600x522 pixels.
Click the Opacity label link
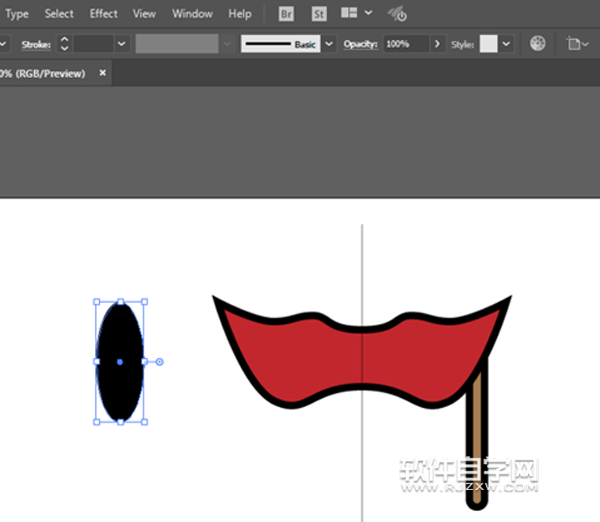[x=360, y=44]
